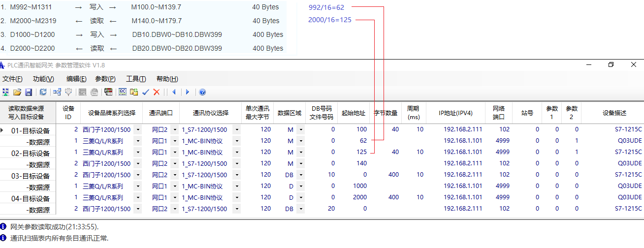Viewport: 644px width, 248px height.
Task: Open the 文件(F) menu
Action: point(12,79)
